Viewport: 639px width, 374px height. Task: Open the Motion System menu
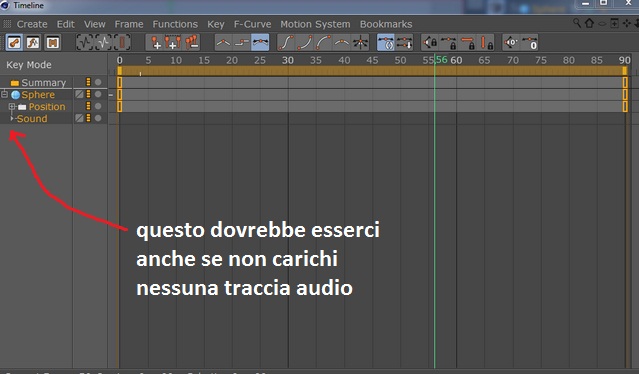click(315, 24)
